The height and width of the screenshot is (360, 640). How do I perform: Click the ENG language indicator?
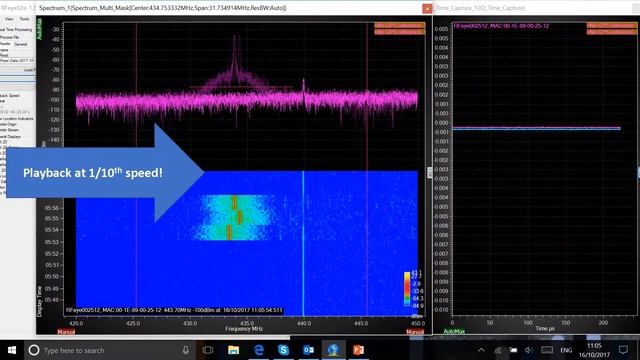[566, 350]
